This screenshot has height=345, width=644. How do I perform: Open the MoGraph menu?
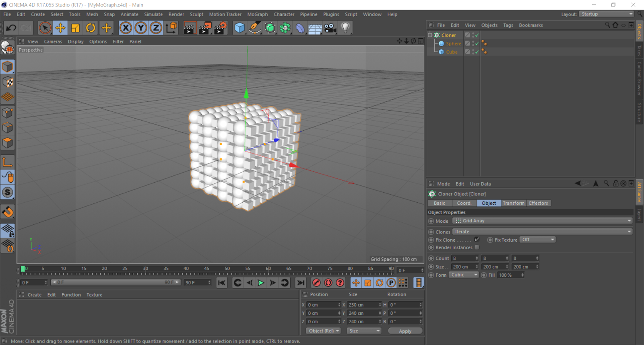tap(257, 14)
